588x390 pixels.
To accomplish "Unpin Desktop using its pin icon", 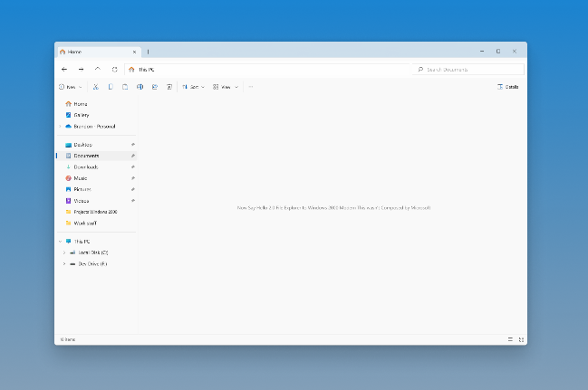I will pos(133,145).
